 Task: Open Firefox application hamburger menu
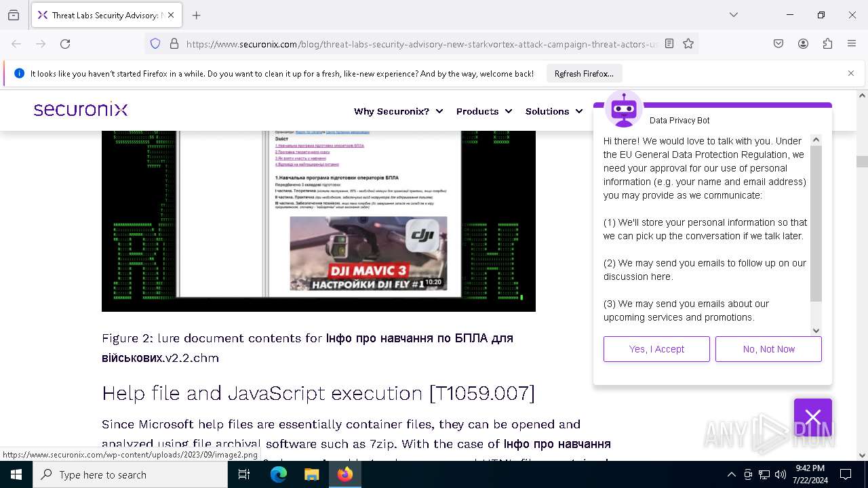852,43
